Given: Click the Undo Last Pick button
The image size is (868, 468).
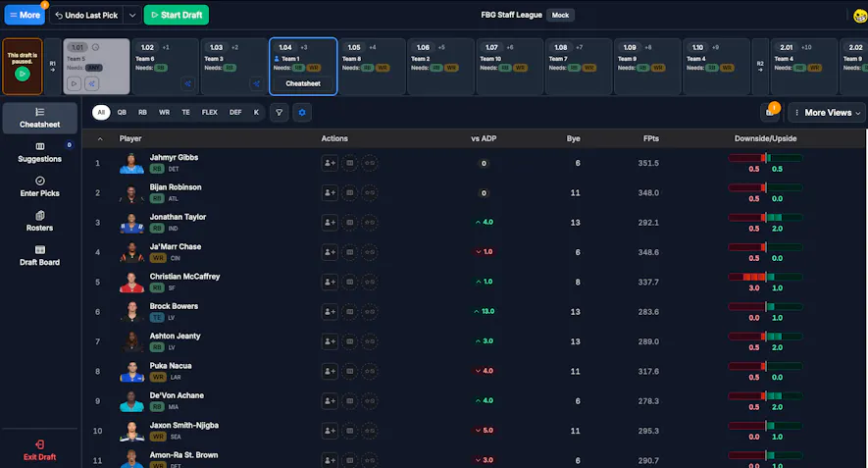Looking at the screenshot, I should click(x=87, y=15).
